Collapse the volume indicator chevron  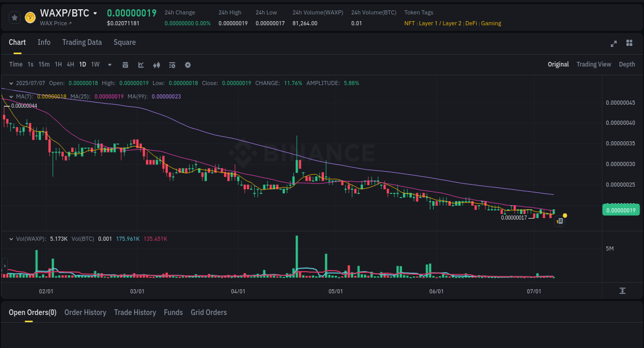point(11,239)
